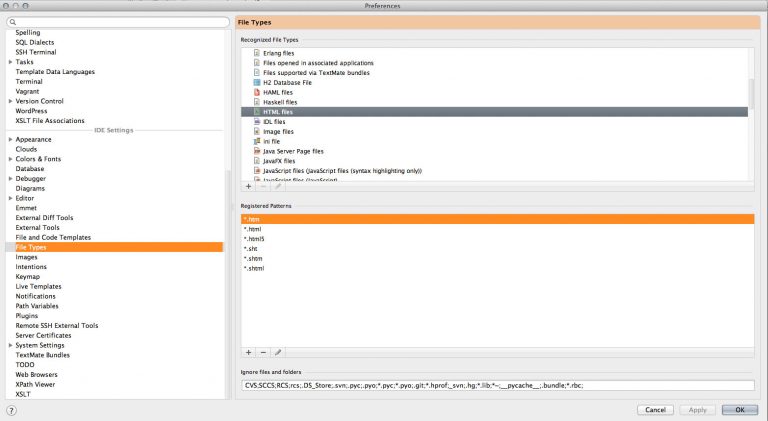Open the Keymap settings page

click(27, 277)
